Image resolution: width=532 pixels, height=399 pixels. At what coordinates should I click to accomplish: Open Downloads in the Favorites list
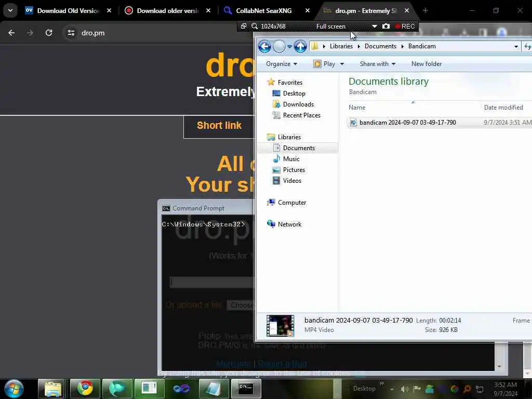point(298,104)
